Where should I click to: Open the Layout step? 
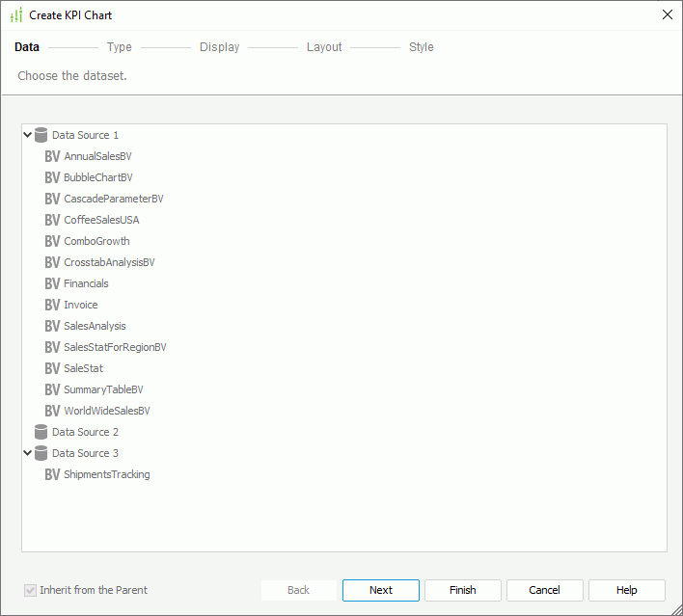(324, 47)
